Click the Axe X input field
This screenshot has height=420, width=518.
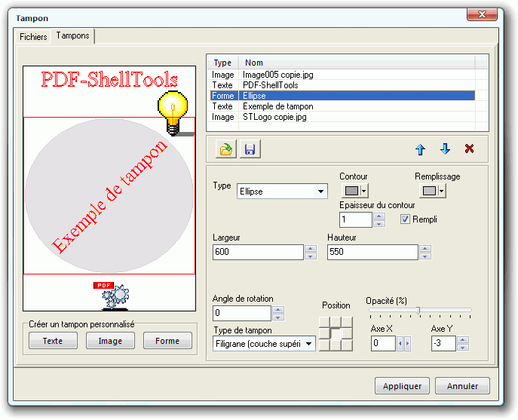click(x=383, y=343)
